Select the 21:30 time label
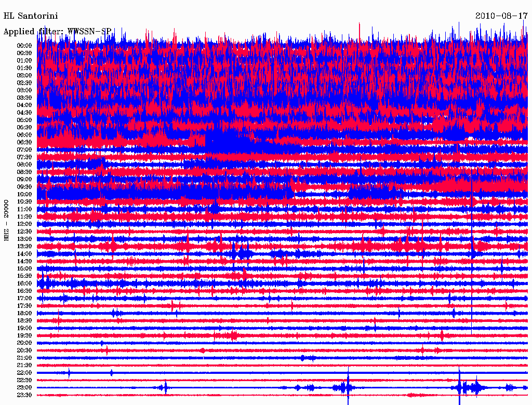Viewport: 532px width, 405px height. point(24,366)
